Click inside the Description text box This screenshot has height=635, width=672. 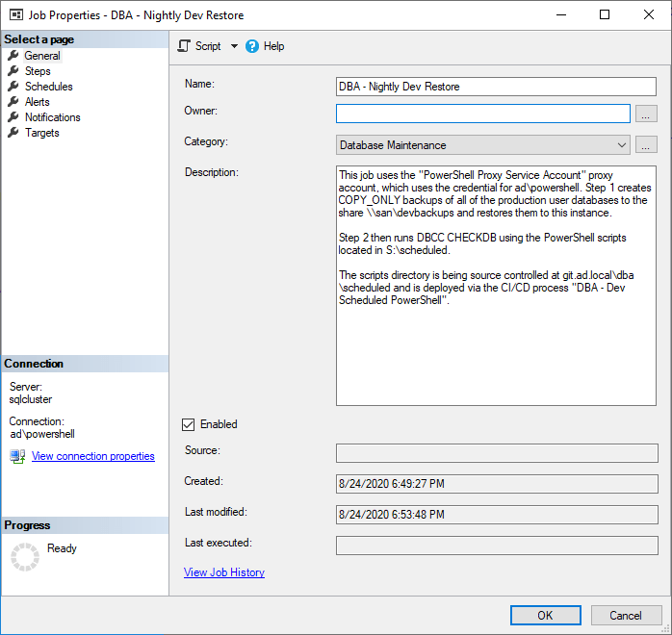(496, 286)
